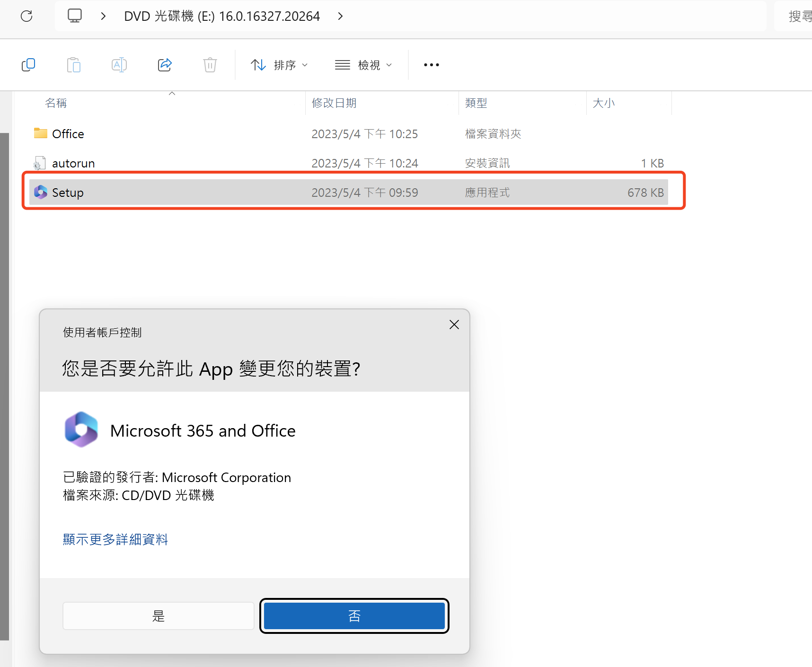This screenshot has width=812, height=667.
Task: Click the delete trash icon
Action: [x=210, y=65]
